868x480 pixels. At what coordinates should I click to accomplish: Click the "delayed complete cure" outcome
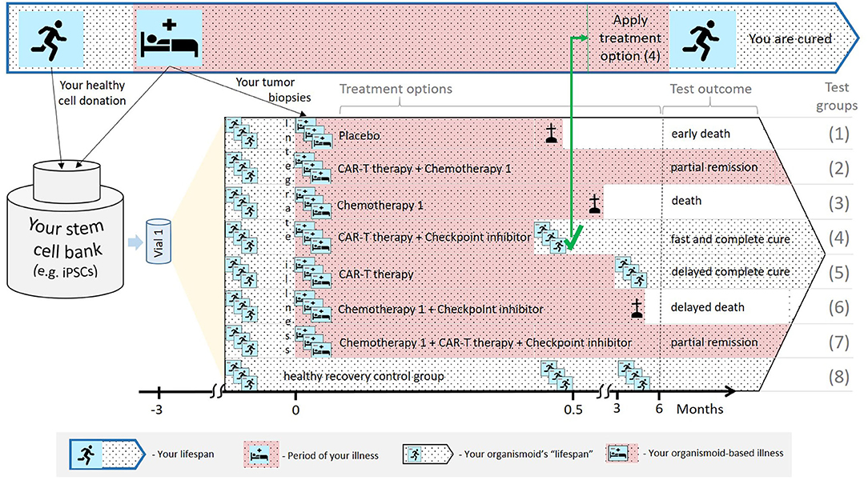click(x=730, y=272)
